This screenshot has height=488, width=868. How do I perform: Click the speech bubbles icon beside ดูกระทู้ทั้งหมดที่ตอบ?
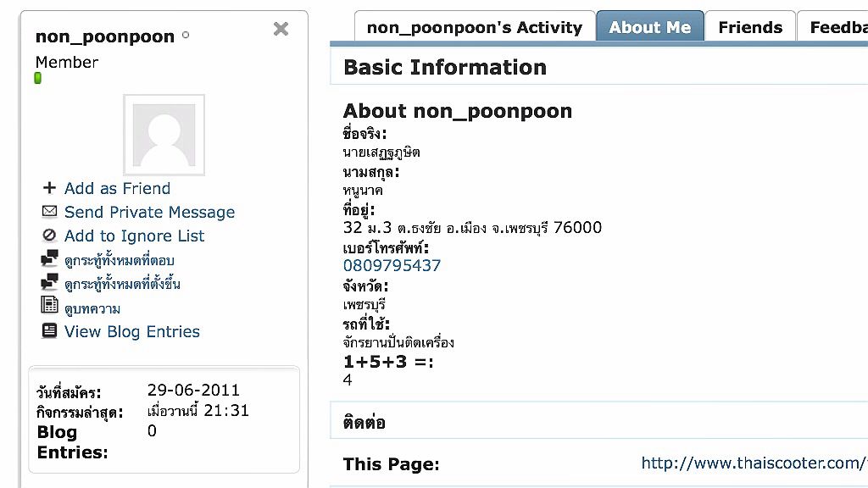point(49,258)
